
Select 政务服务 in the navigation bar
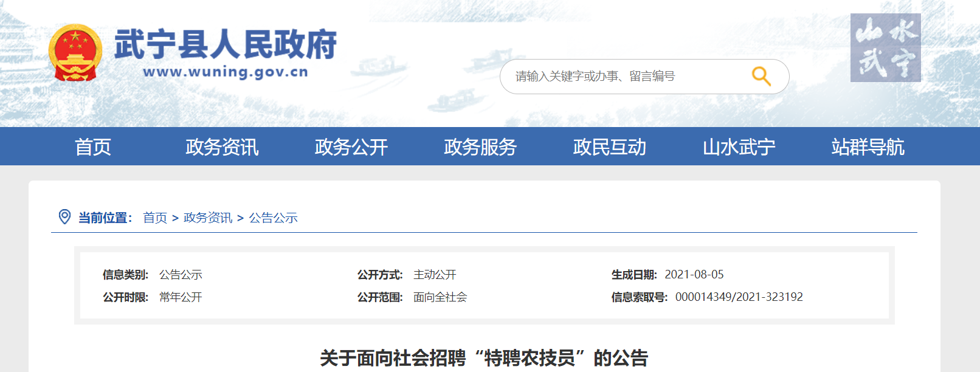[480, 146]
